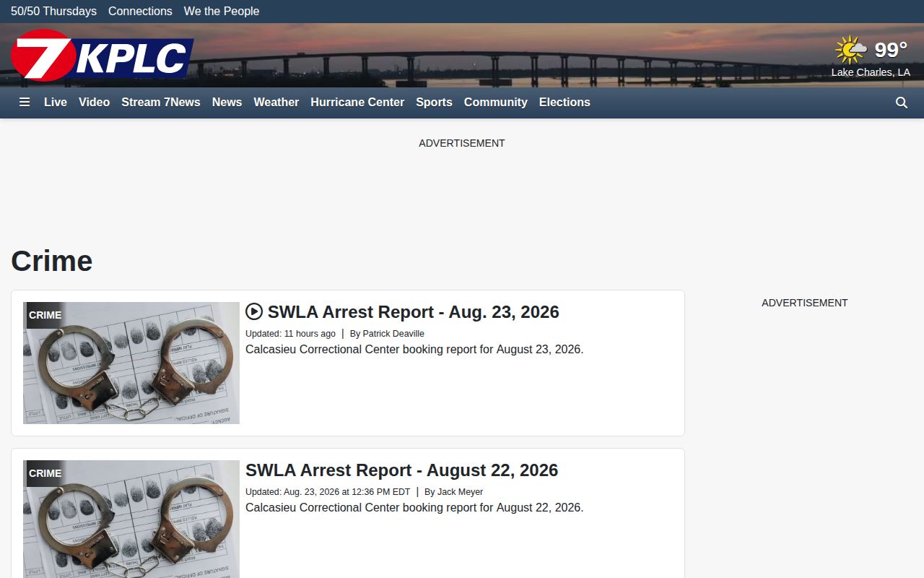
Task: Click Lake Charles, LA location text
Action: pos(871,72)
